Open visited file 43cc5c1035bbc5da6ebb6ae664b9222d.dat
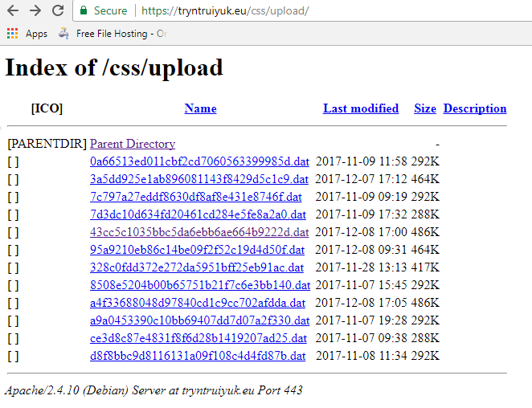The height and width of the screenshot is (408, 532). (198, 232)
